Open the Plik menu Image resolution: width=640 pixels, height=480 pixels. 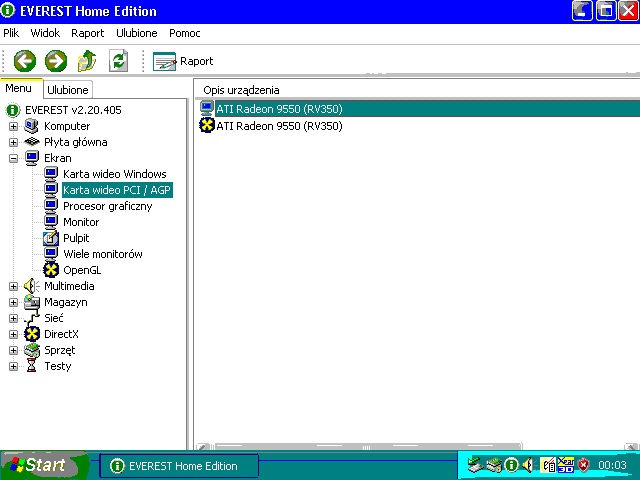coord(11,33)
